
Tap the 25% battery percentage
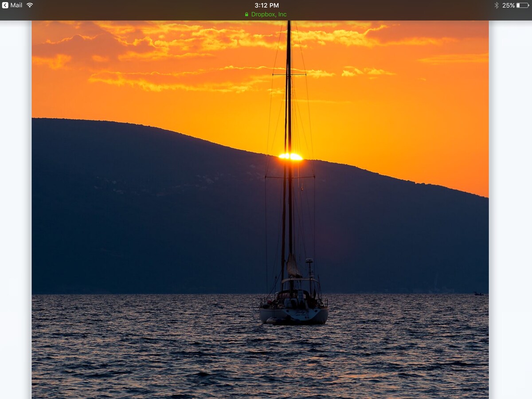pyautogui.click(x=508, y=5)
